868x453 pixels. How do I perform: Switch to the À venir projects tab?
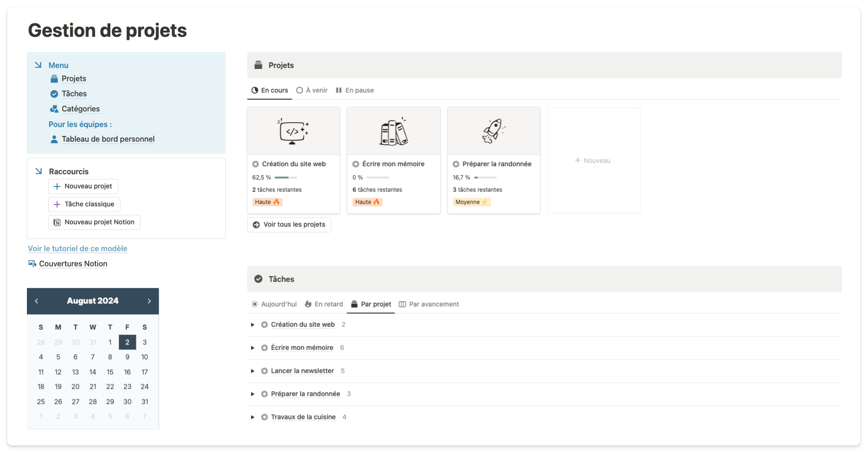coord(312,90)
